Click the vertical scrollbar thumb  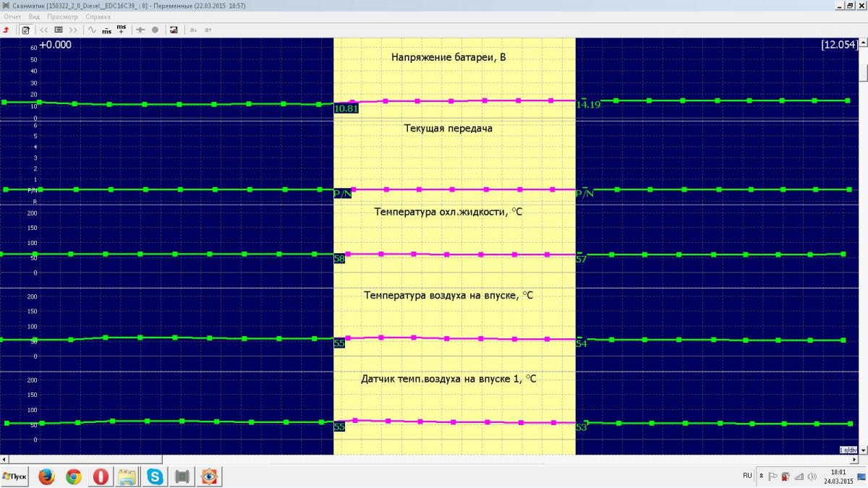tap(863, 72)
